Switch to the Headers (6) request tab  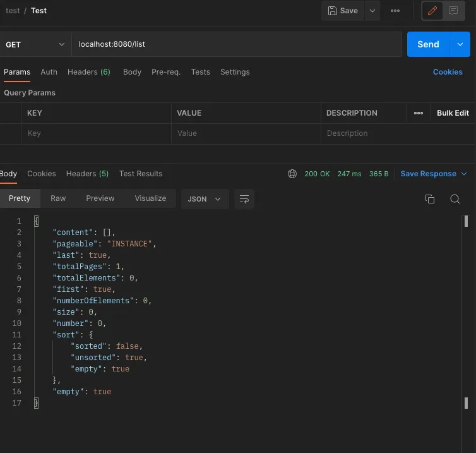tap(89, 72)
